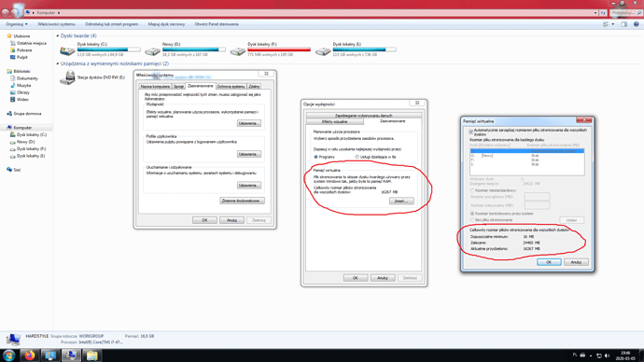
Task: Select Dysk lokalny (I:) drive icon
Action: [x=323, y=51]
